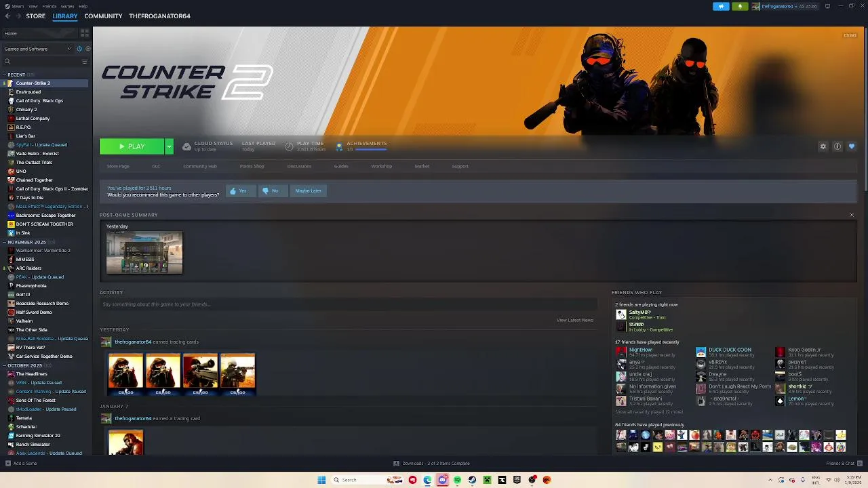Image resolution: width=868 pixels, height=488 pixels.
Task: Open Epic Games Launcher from taskbar
Action: click(x=517, y=480)
